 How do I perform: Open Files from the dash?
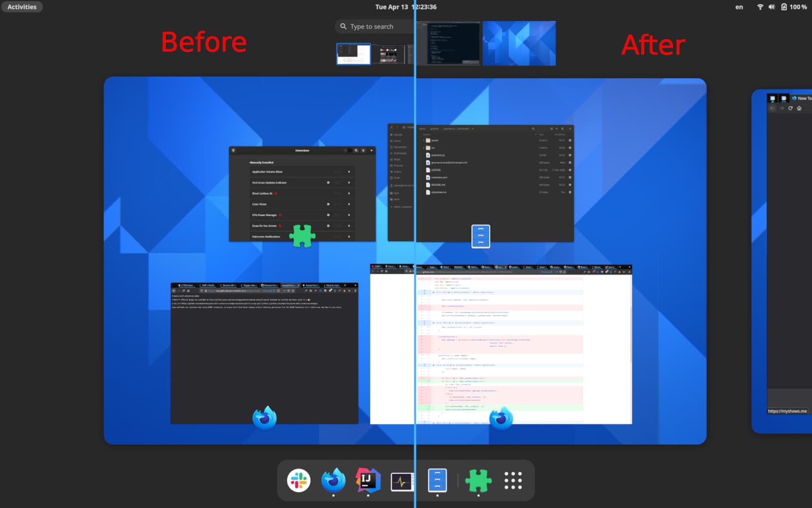tap(437, 480)
